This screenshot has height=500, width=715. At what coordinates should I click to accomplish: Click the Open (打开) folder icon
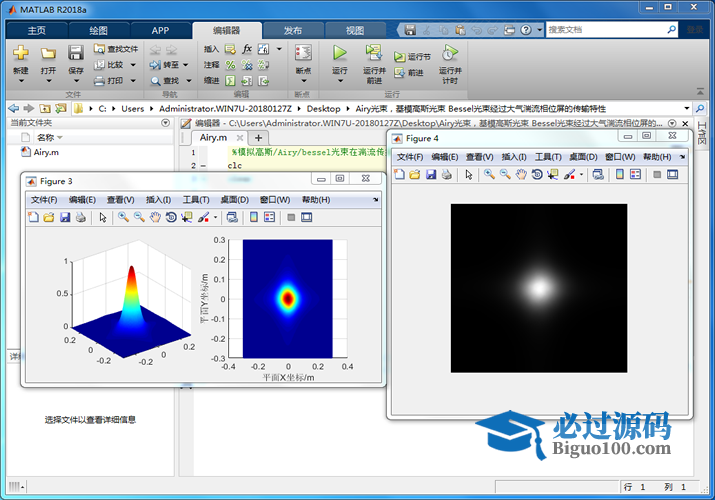(x=48, y=53)
